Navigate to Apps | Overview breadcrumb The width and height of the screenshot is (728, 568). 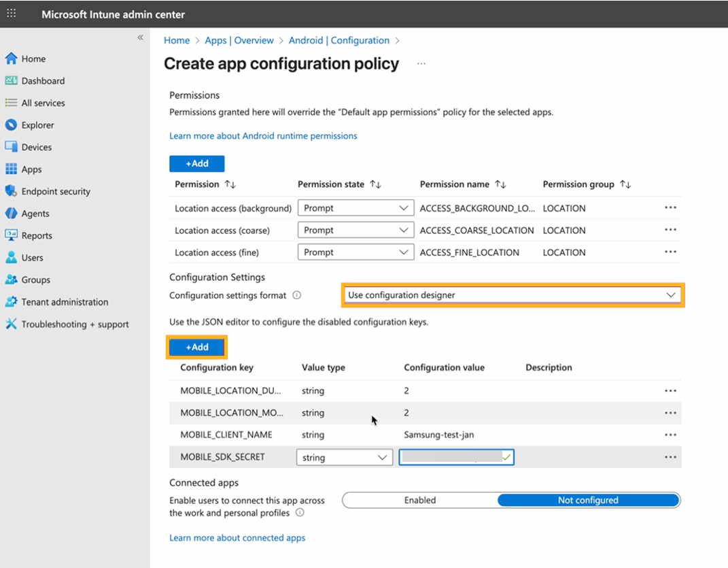(239, 40)
